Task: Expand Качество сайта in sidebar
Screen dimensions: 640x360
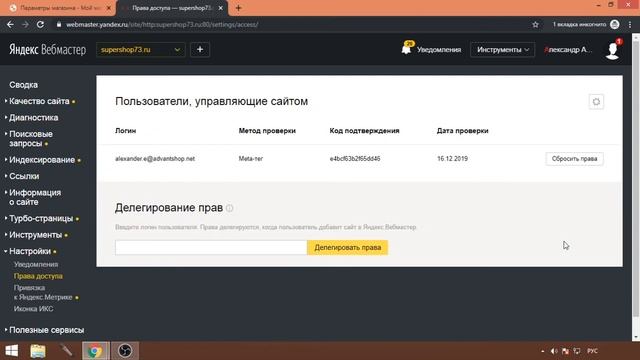Action: point(39,101)
